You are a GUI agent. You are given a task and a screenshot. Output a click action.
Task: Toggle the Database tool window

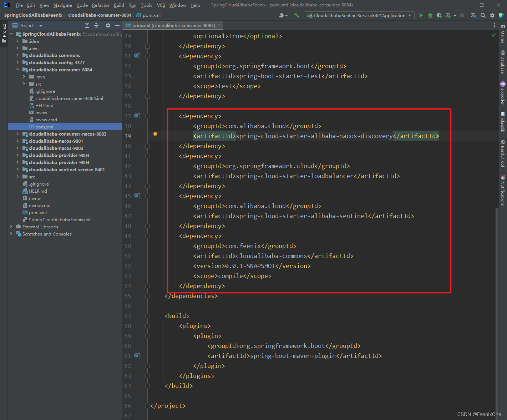point(503,62)
